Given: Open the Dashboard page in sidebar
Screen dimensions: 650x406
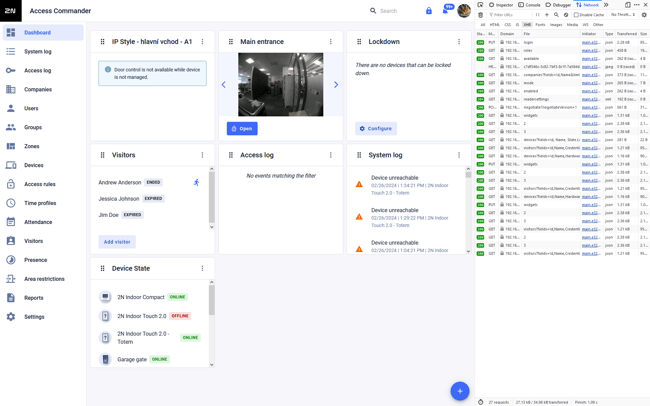Looking at the screenshot, I should click(43, 32).
